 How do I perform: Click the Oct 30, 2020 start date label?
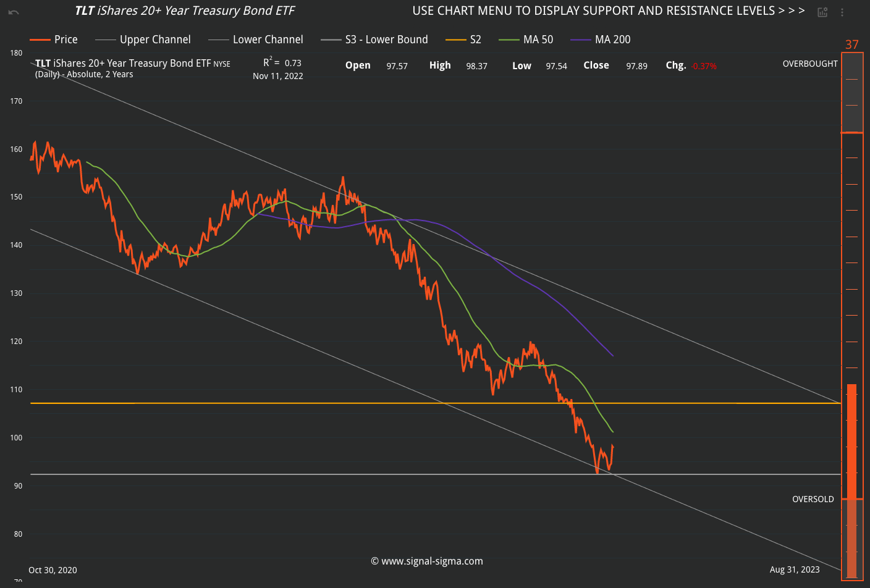click(x=53, y=570)
